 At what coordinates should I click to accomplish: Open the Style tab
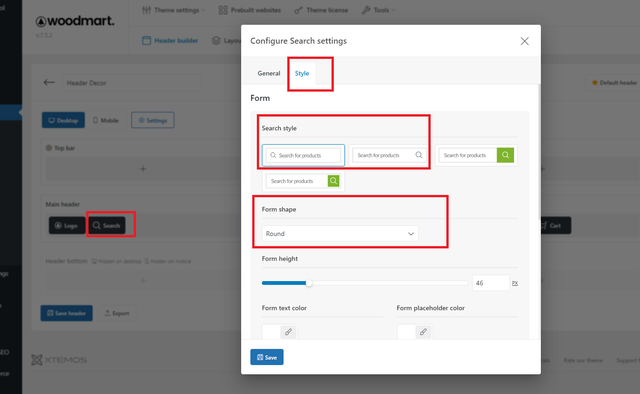302,73
